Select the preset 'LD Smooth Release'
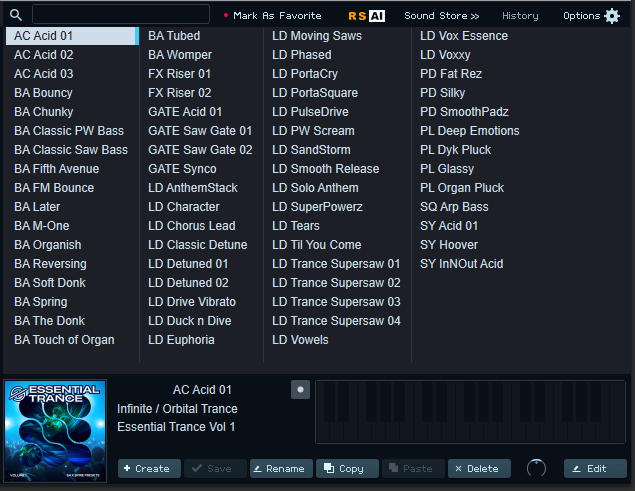The image size is (635, 491). (326, 169)
